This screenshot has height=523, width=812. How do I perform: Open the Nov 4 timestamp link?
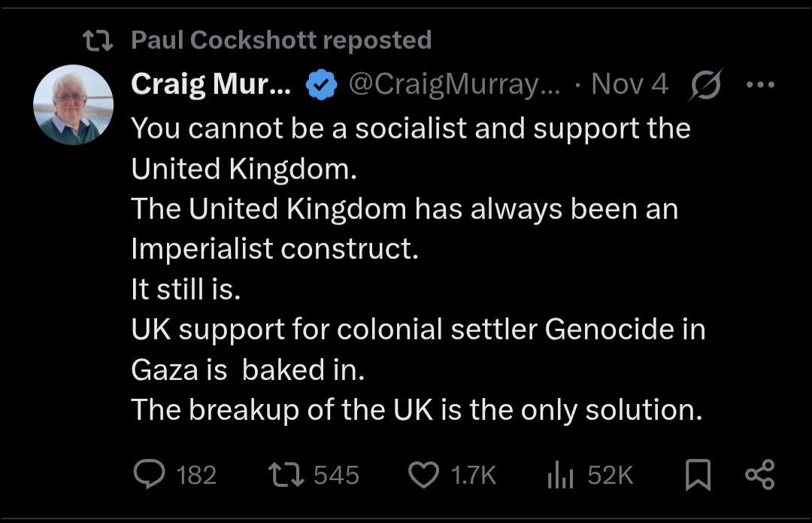pos(629,85)
